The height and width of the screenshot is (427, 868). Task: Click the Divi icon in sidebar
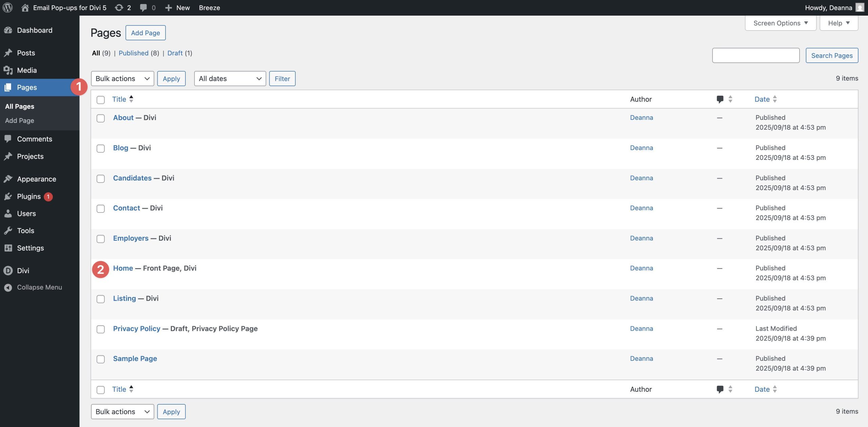click(8, 271)
